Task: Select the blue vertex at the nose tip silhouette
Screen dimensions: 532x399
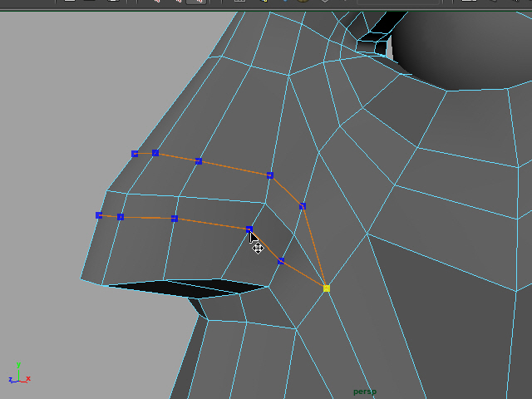Action: [99, 215]
